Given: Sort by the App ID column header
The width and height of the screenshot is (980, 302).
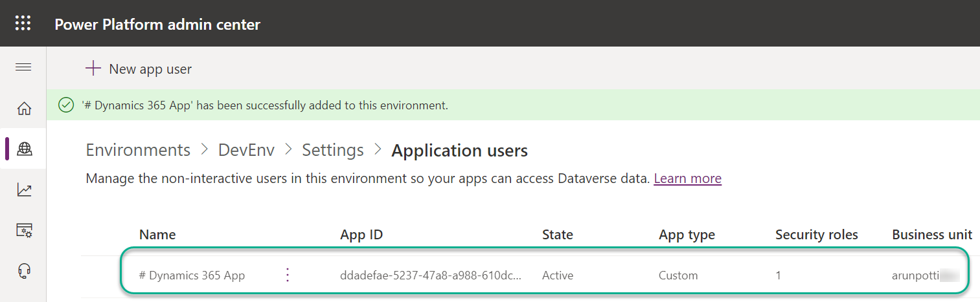Looking at the screenshot, I should click(x=361, y=235).
